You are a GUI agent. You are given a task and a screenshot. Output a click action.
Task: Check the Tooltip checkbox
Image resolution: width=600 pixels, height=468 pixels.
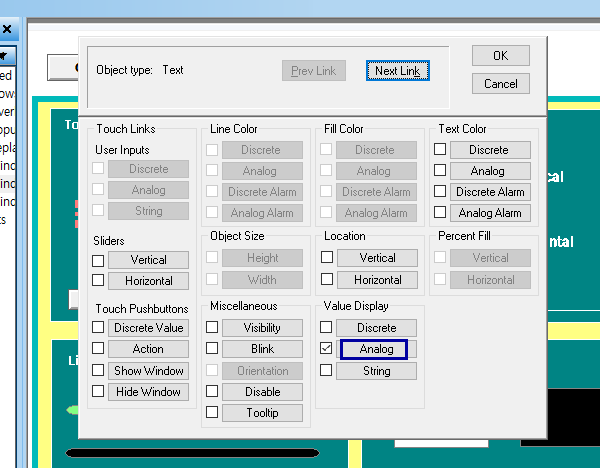pos(212,412)
